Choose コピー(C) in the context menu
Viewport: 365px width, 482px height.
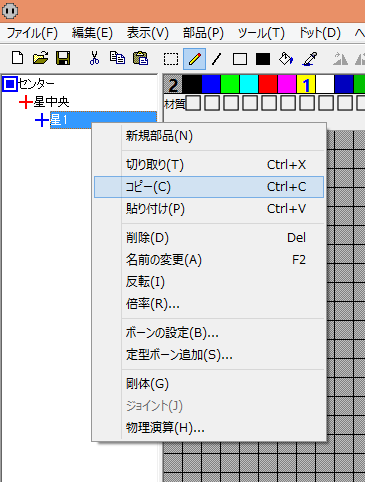tap(209, 187)
